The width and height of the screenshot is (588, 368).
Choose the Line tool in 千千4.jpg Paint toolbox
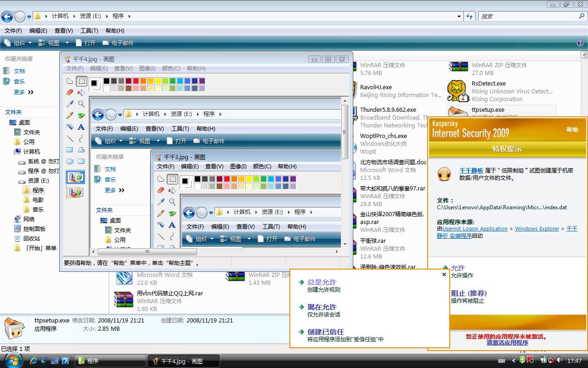70,138
